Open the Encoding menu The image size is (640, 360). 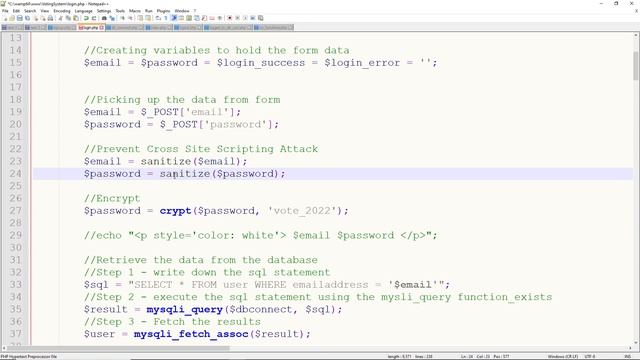[x=62, y=11]
